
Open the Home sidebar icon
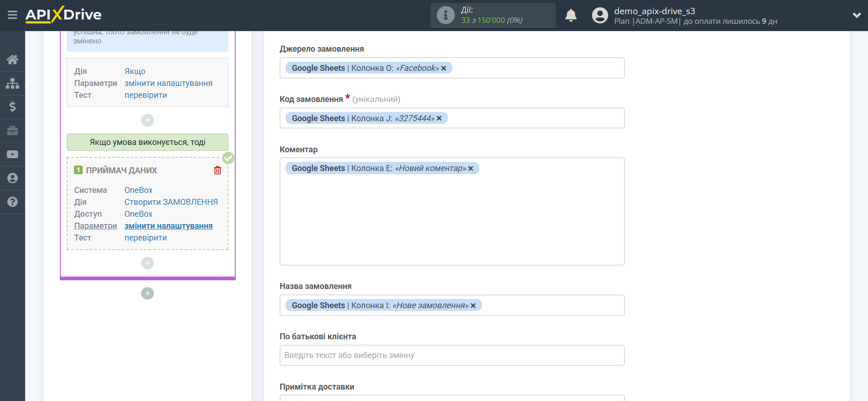12,59
